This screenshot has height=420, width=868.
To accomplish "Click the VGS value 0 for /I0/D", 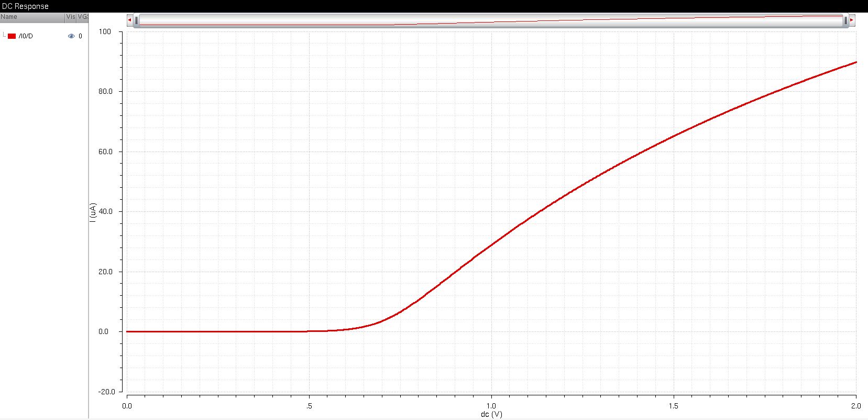I will coord(80,36).
